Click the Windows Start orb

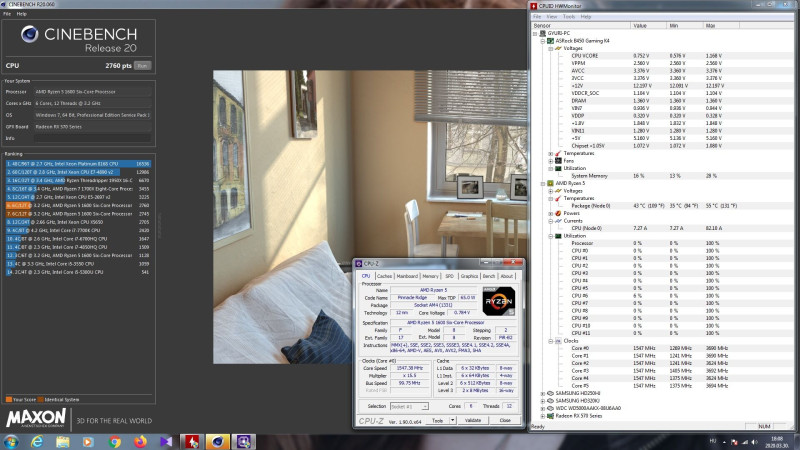(x=11, y=442)
